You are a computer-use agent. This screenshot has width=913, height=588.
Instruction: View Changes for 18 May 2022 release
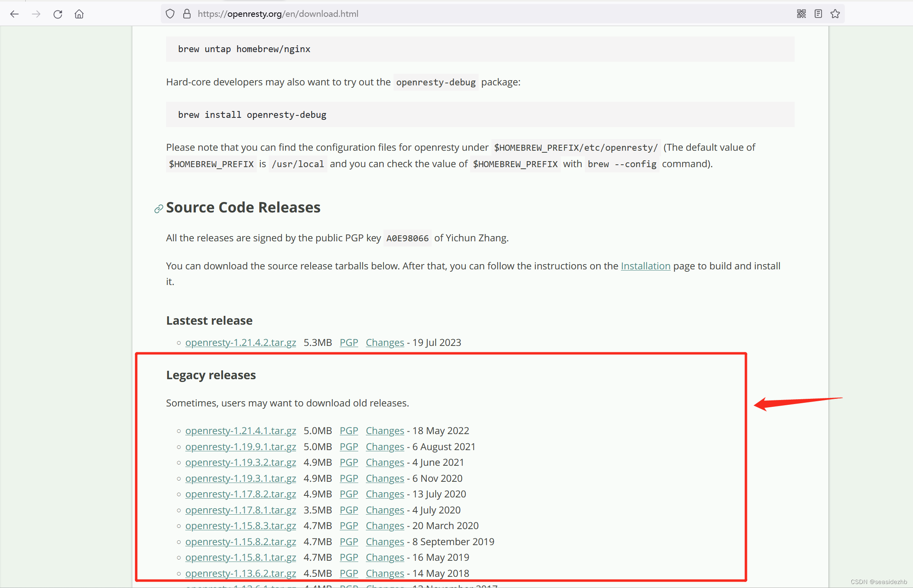coord(385,431)
